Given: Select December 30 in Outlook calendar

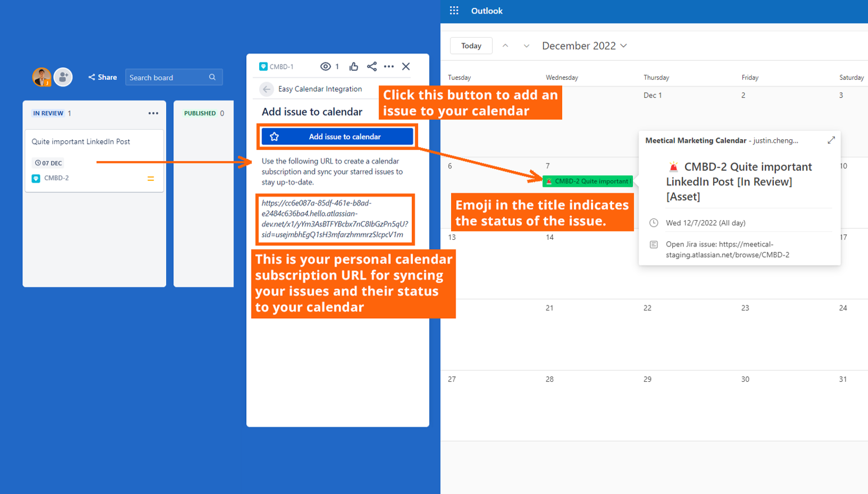Looking at the screenshot, I should click(x=745, y=379).
